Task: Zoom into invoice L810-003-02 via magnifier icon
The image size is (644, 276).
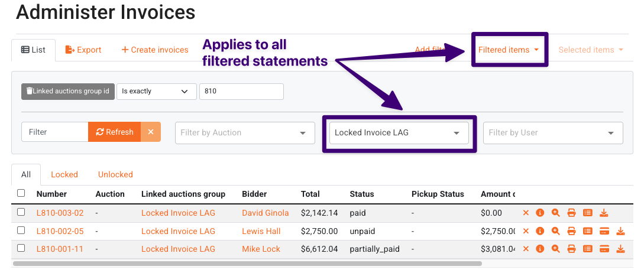Action: [555, 213]
